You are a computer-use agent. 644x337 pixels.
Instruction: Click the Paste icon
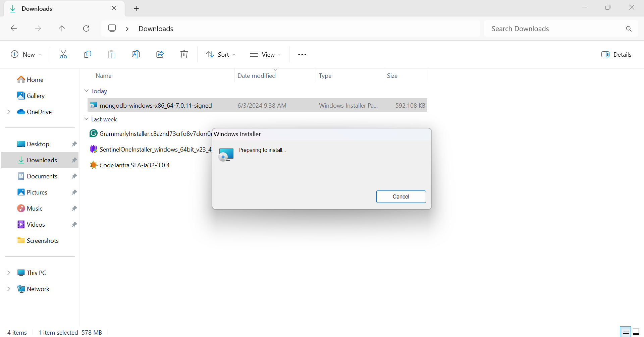112,54
